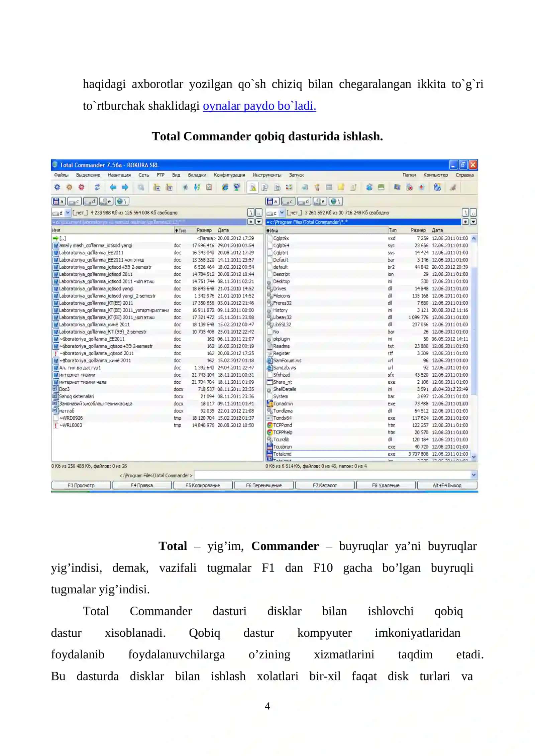Click the globe icon near toolbar end
This screenshot has height=756, width=535.
[x=437, y=187]
